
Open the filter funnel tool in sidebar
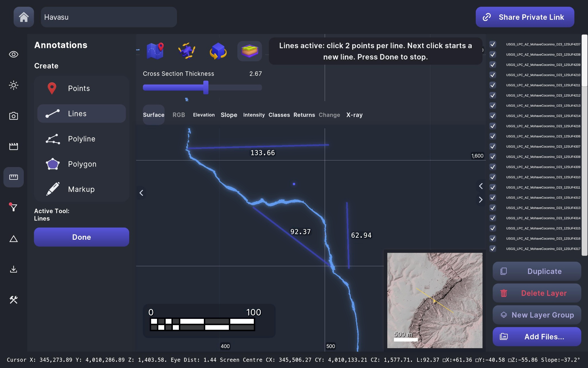[x=13, y=208]
